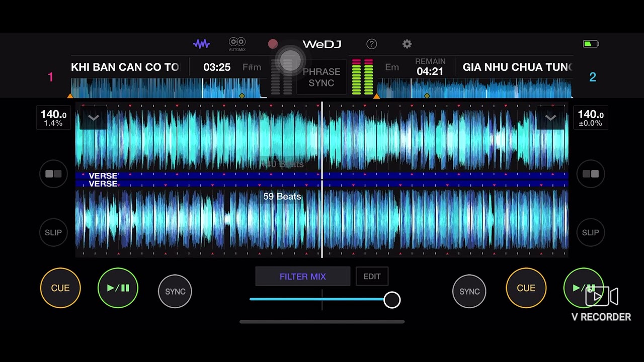Select the FILTER MIX tab
The height and width of the screenshot is (362, 644).
pyautogui.click(x=303, y=277)
